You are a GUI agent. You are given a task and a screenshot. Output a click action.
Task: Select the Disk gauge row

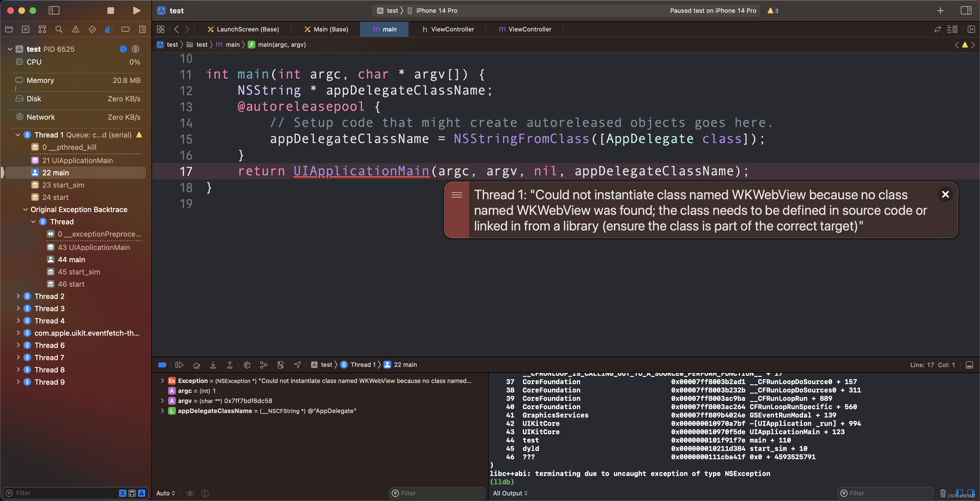[78, 99]
